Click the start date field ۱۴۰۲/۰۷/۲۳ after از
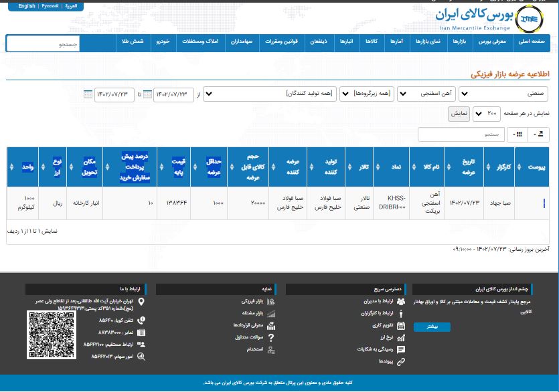This screenshot has width=559, height=392. tap(173, 94)
